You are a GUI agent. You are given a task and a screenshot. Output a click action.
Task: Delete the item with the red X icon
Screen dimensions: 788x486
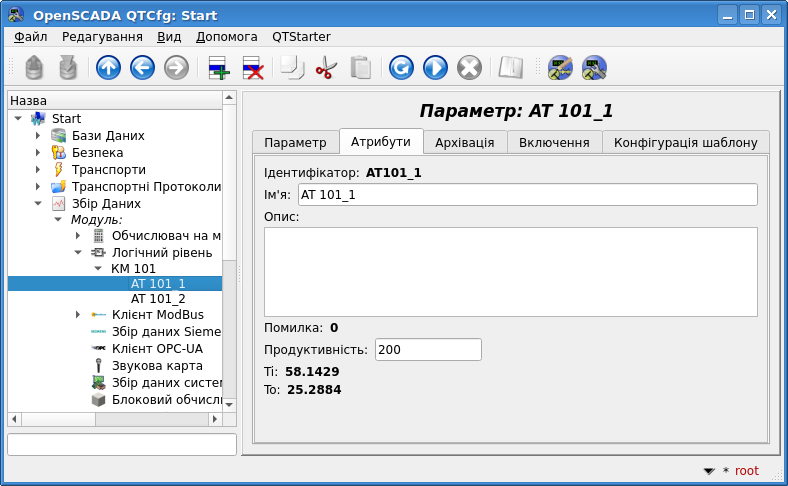click(x=253, y=67)
